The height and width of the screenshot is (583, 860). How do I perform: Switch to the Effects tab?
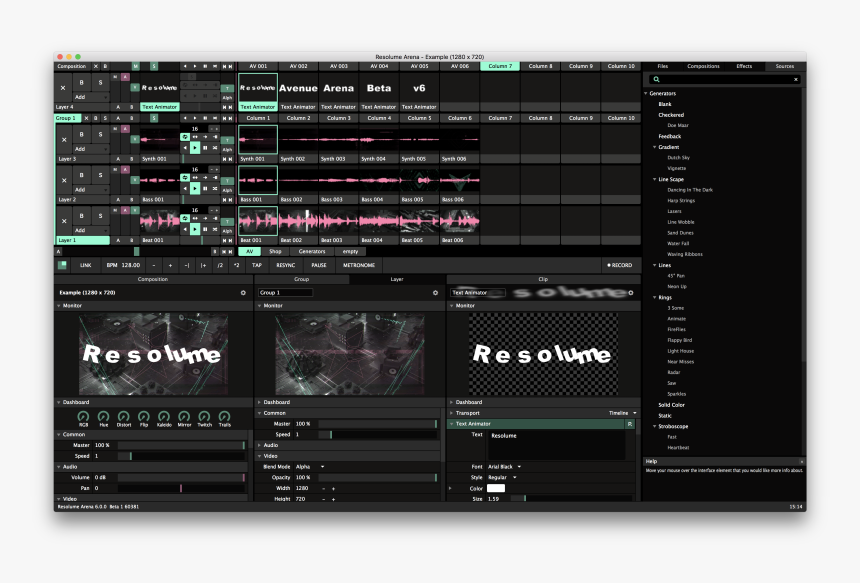[744, 66]
